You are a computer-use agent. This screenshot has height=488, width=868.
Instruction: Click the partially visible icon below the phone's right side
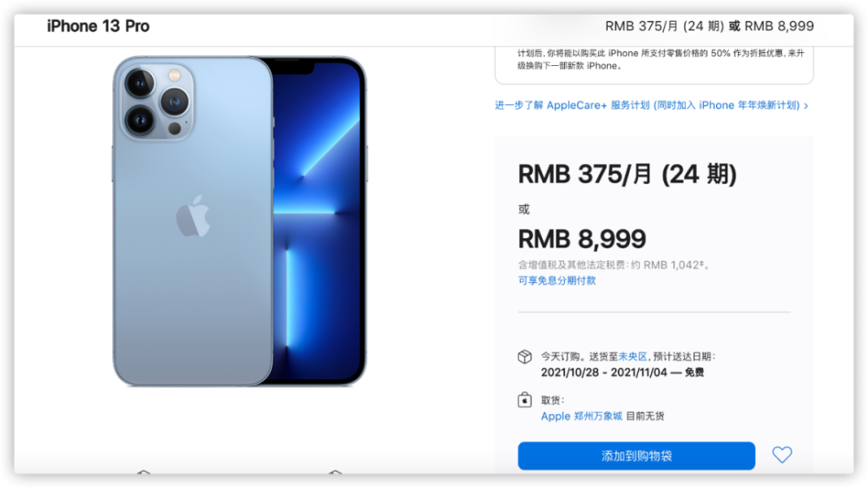pyautogui.click(x=335, y=472)
